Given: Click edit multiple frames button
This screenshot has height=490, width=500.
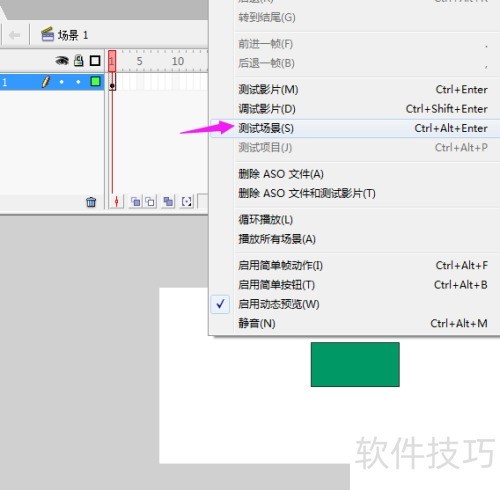Looking at the screenshot, I should [168, 202].
